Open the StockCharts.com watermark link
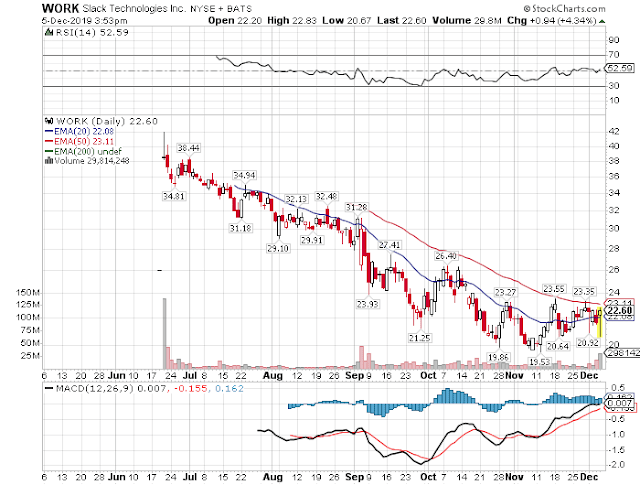Screen dimensions: 640x485 (564, 9)
